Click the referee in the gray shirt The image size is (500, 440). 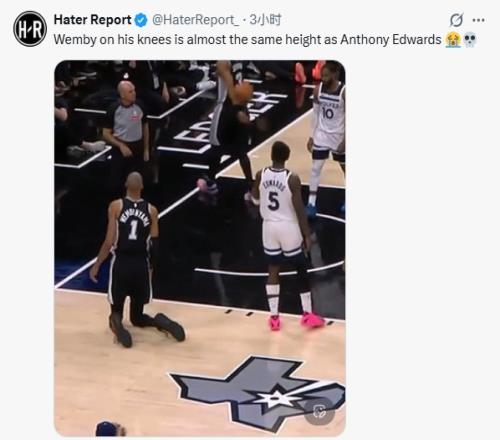(x=128, y=127)
